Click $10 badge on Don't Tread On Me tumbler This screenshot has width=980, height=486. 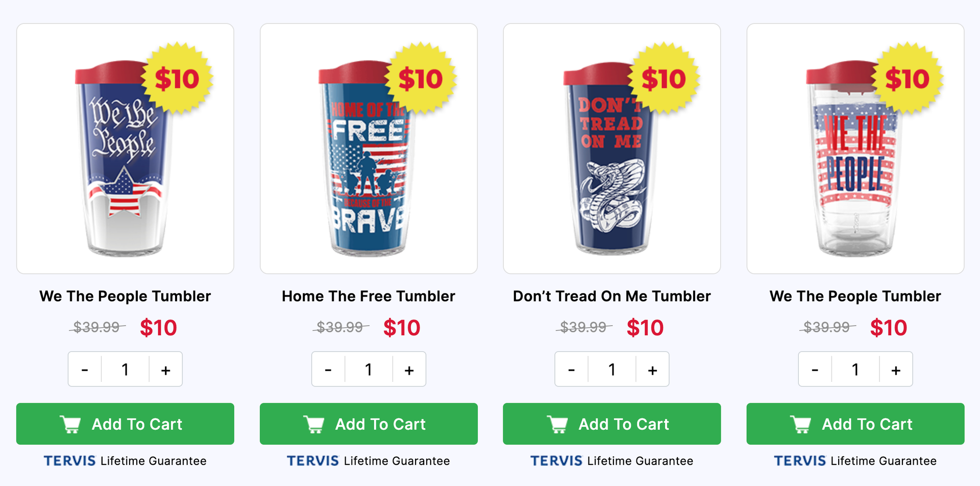pos(664,79)
